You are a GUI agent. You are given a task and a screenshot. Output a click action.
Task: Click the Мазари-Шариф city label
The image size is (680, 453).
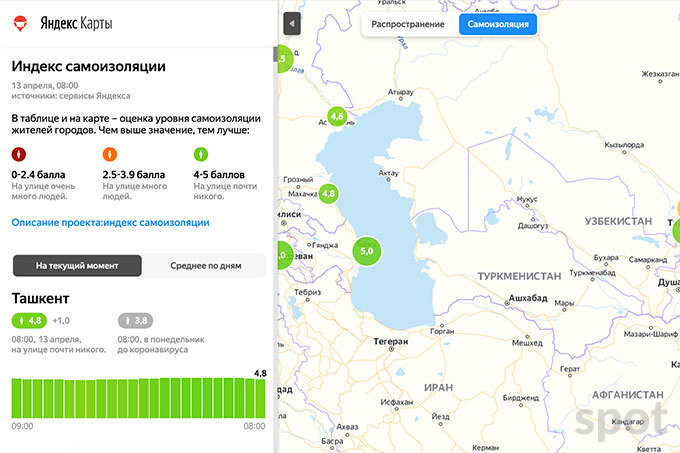[x=651, y=334]
